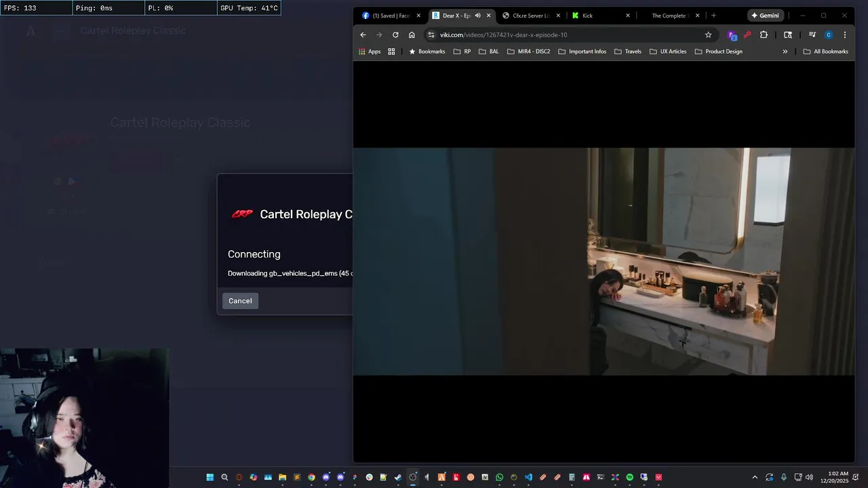Open the Sublime Text taskbar icon
The height and width of the screenshot is (488, 868).
(x=296, y=477)
